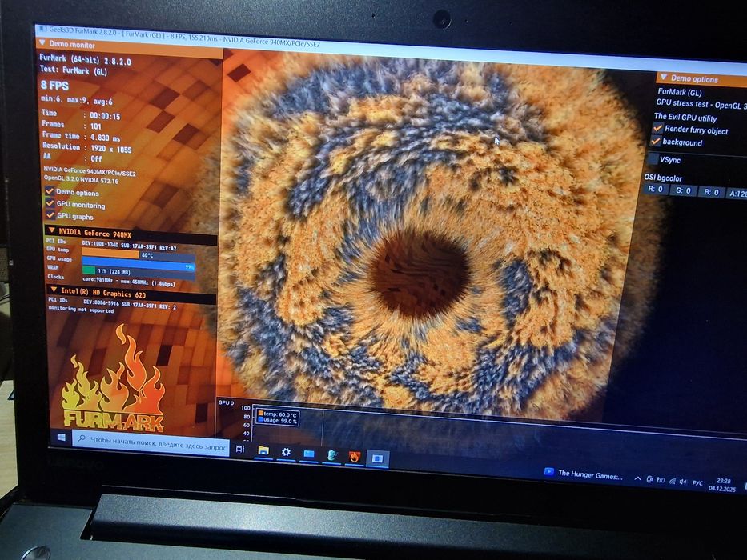This screenshot has height=560, width=747.
Task: Open the clock showing 23:28
Action: pos(723,485)
